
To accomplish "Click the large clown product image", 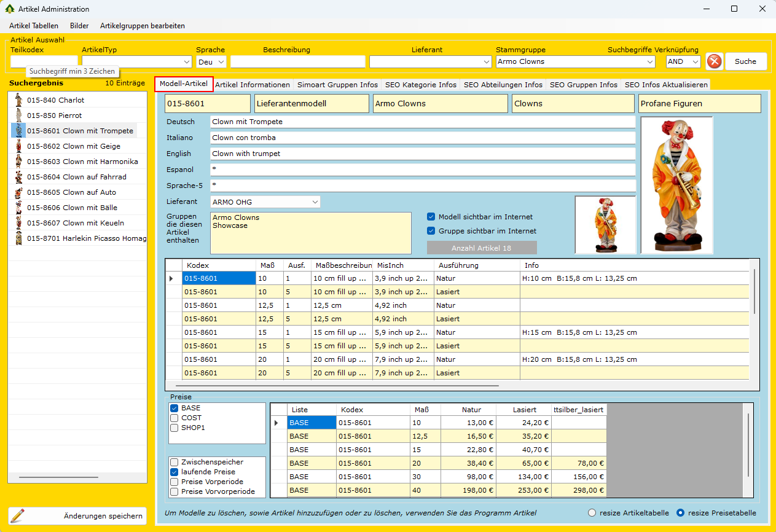I will (x=676, y=184).
